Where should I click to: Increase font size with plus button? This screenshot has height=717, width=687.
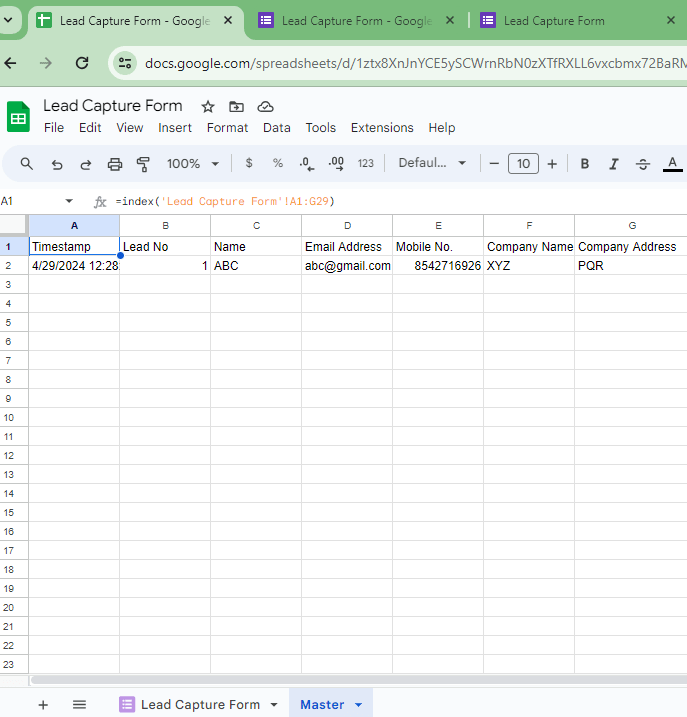coord(552,163)
